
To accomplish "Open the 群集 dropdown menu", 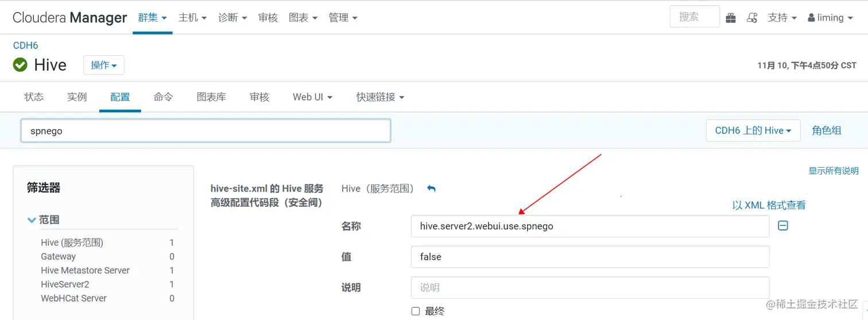I will point(152,18).
